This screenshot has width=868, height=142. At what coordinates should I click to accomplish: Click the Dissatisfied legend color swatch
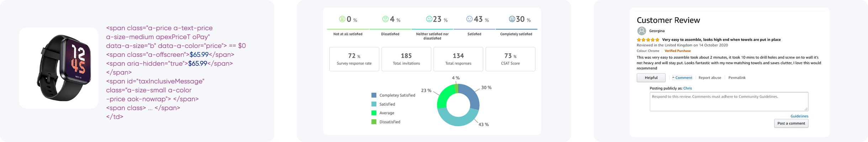coord(374,122)
